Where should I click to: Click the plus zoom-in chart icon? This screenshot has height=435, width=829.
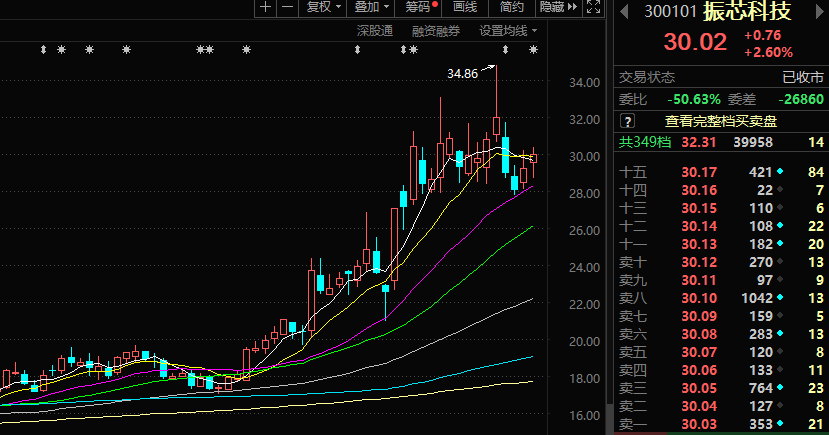pyautogui.click(x=264, y=7)
